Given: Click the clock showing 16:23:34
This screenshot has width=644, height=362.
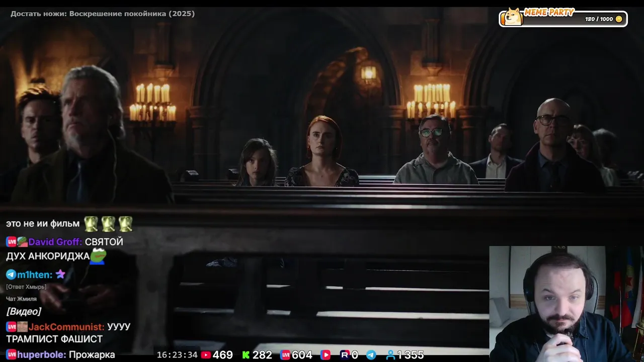Looking at the screenshot, I should (x=177, y=355).
